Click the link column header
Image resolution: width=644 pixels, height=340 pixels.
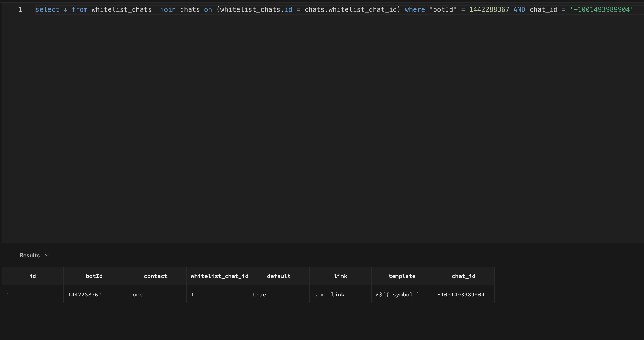tap(340, 276)
